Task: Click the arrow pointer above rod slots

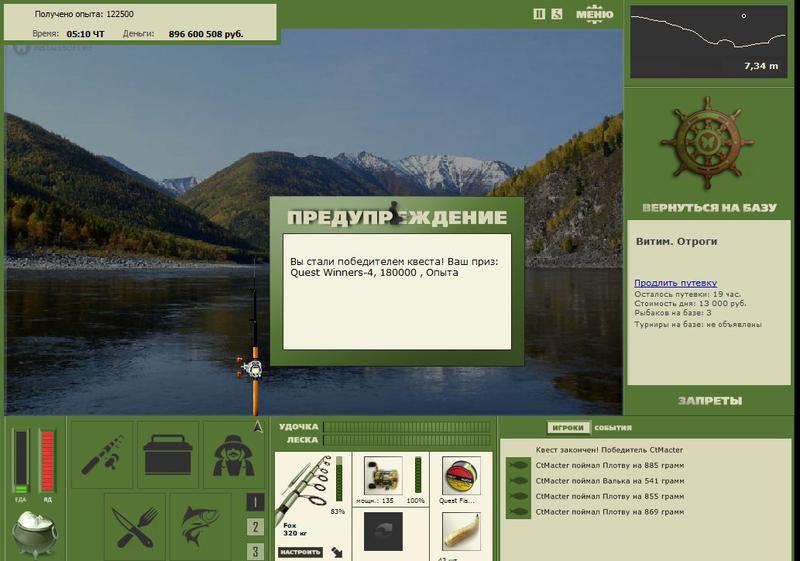Action: tap(258, 426)
